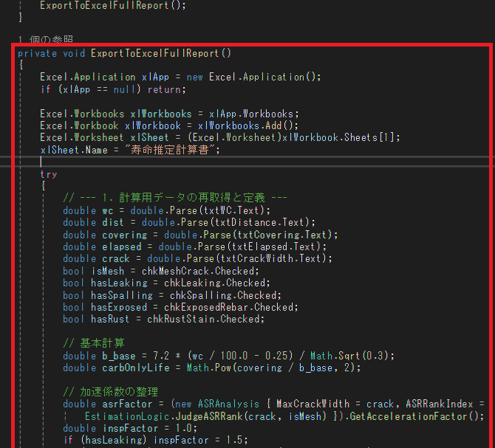Place cursor on the try keyword

(49, 174)
